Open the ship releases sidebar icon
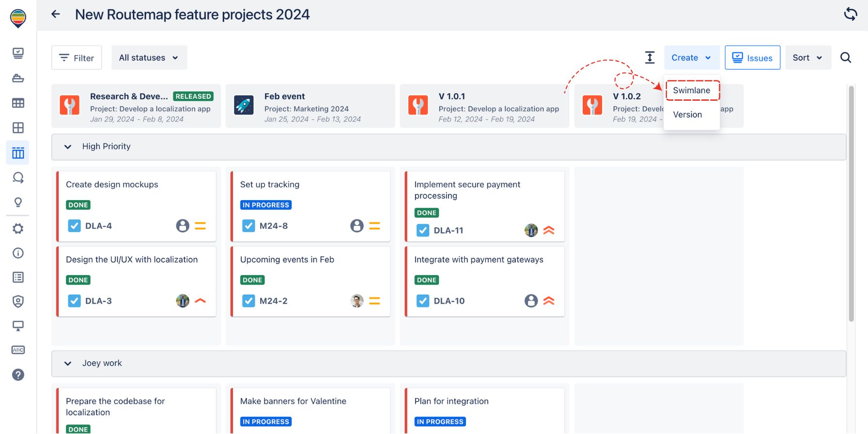Viewport: 868px width, 434px height. [18, 78]
